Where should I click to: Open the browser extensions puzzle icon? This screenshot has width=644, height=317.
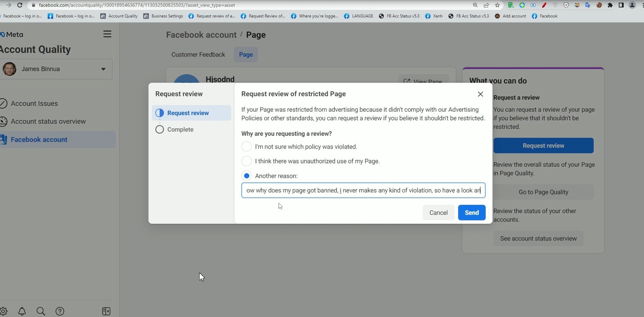pos(610,5)
